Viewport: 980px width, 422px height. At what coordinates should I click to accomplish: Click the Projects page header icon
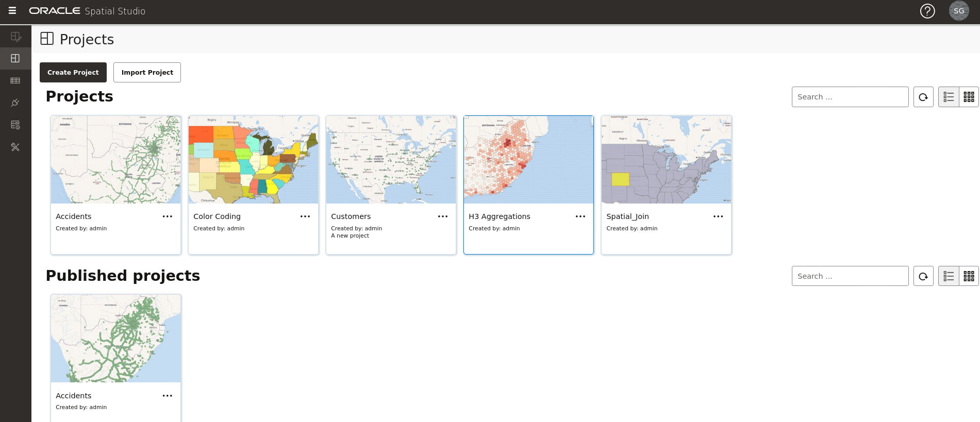tap(47, 39)
